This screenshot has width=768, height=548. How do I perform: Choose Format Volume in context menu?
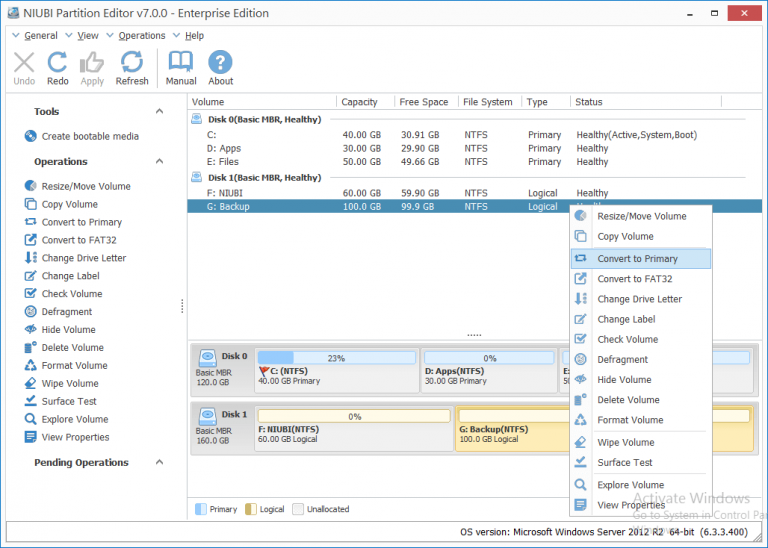pyautogui.click(x=641, y=420)
